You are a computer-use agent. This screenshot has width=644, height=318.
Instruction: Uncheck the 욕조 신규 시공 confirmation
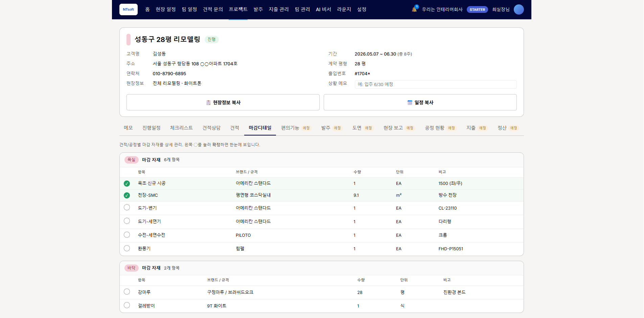point(127,184)
